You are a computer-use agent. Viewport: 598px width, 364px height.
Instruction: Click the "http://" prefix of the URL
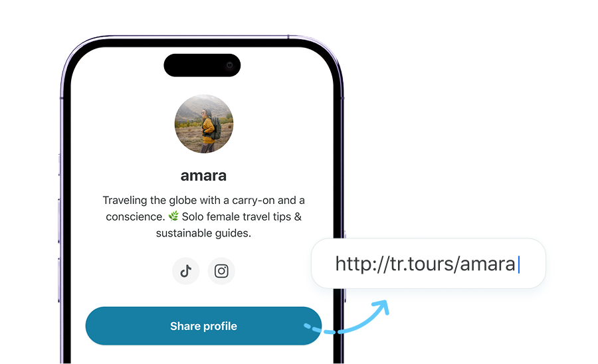[x=362, y=264]
